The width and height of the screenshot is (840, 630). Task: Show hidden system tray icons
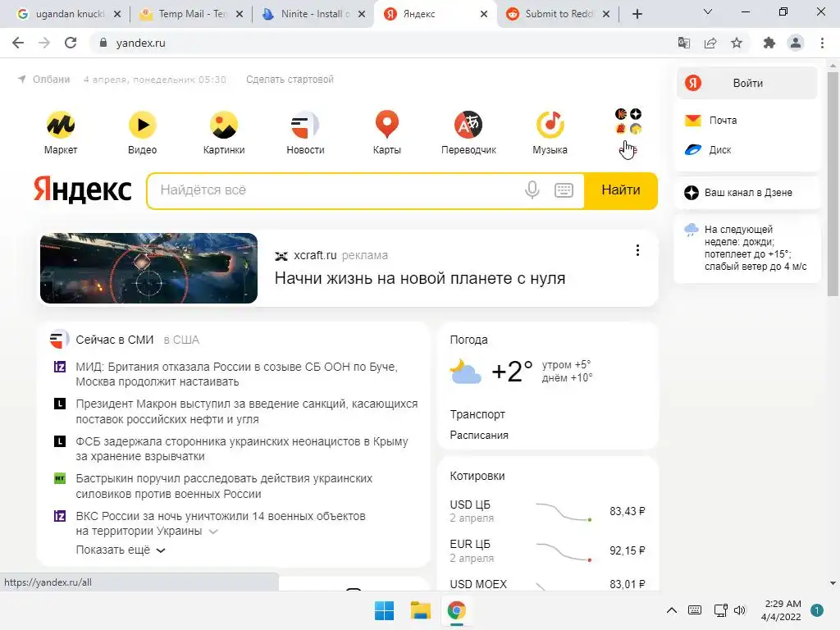(671, 610)
